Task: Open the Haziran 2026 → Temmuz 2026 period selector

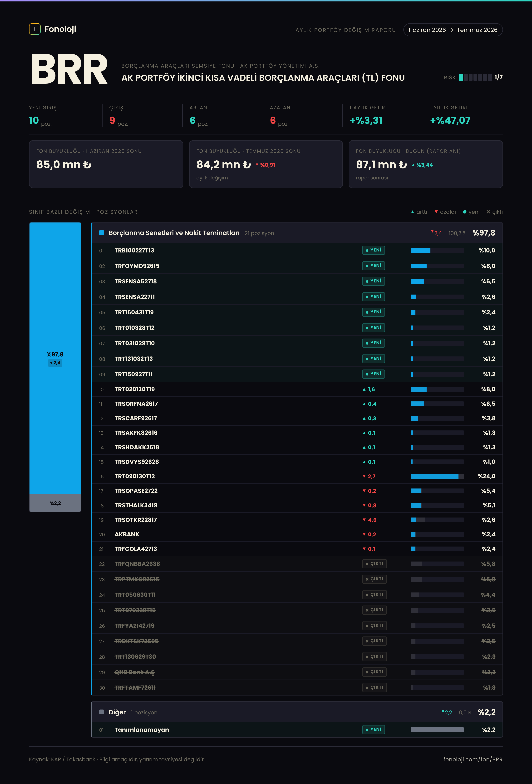Action: click(x=453, y=30)
